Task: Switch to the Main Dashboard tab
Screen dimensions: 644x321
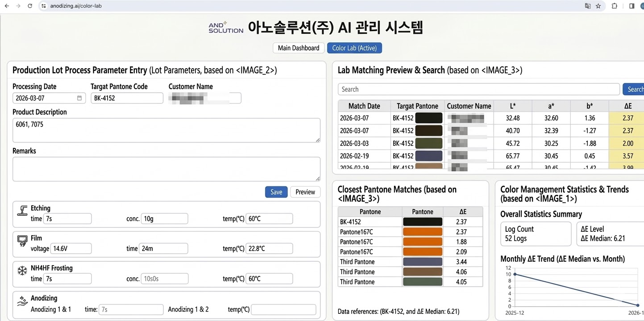Action: (299, 48)
